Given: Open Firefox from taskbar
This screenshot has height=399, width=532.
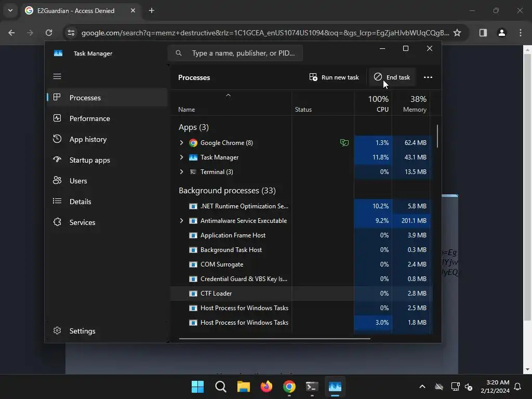Looking at the screenshot, I should (x=267, y=387).
